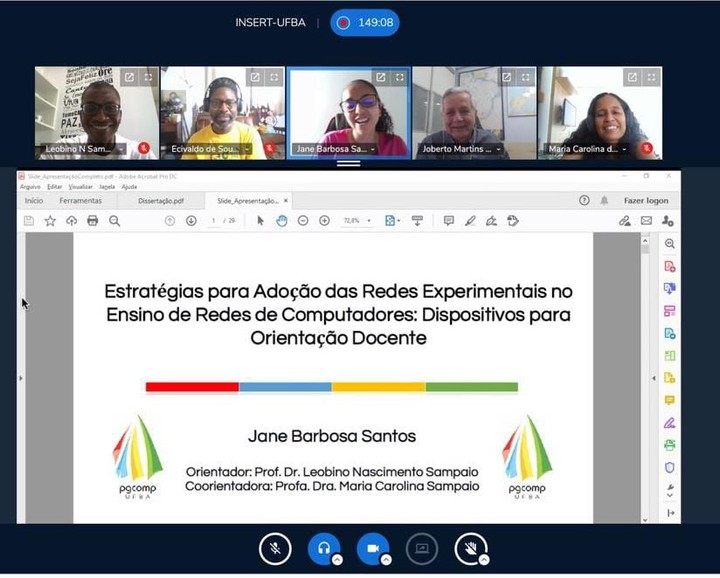Toggle webcam sharing button
The image size is (720, 578).
(372, 548)
